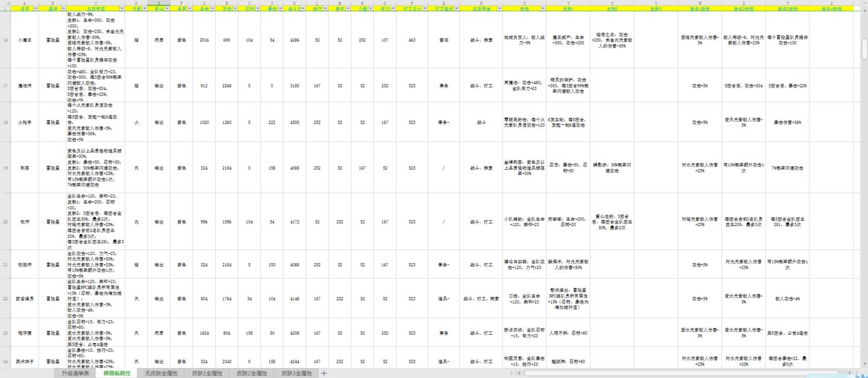Select row 16 via its row header
868x378 pixels.
point(5,40)
